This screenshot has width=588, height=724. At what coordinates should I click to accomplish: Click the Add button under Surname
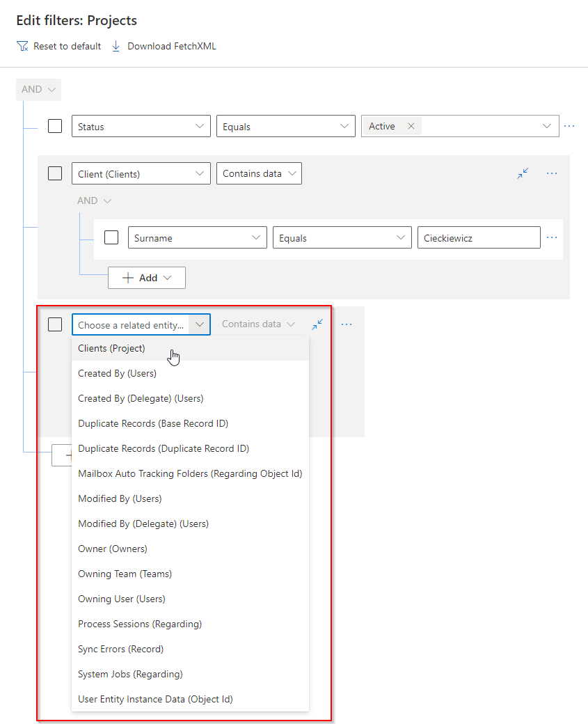tap(147, 278)
